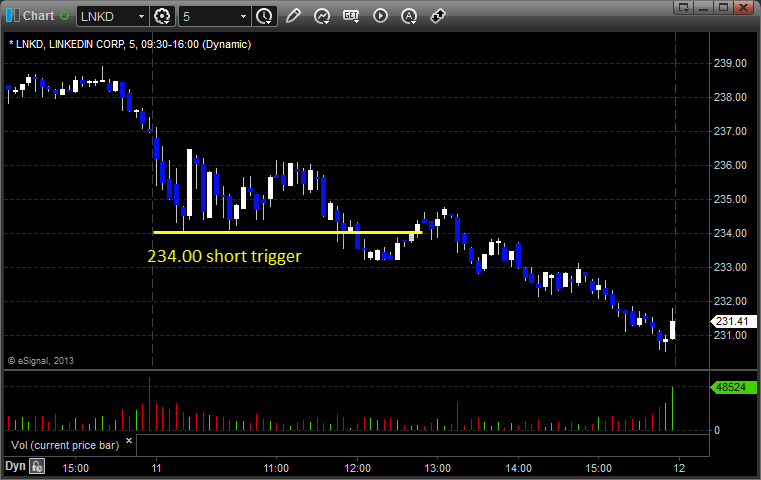Click the Chart window title text
The height and width of the screenshot is (480, 761).
point(39,16)
